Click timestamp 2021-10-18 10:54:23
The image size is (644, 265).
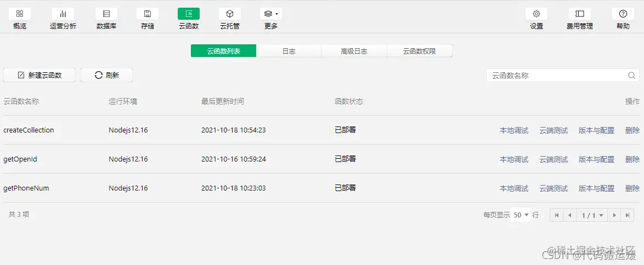pos(234,130)
